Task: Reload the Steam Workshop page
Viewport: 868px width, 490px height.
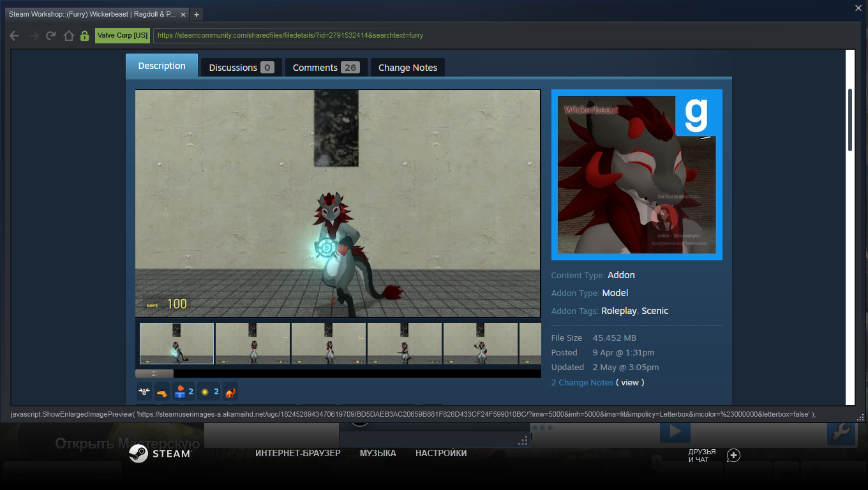Action: coord(51,36)
